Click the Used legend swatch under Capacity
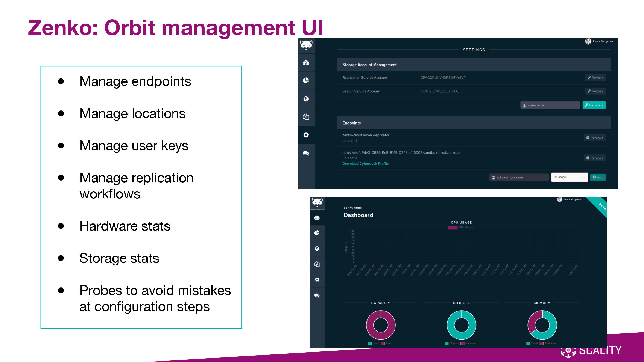The height and width of the screenshot is (362, 644). point(369,344)
